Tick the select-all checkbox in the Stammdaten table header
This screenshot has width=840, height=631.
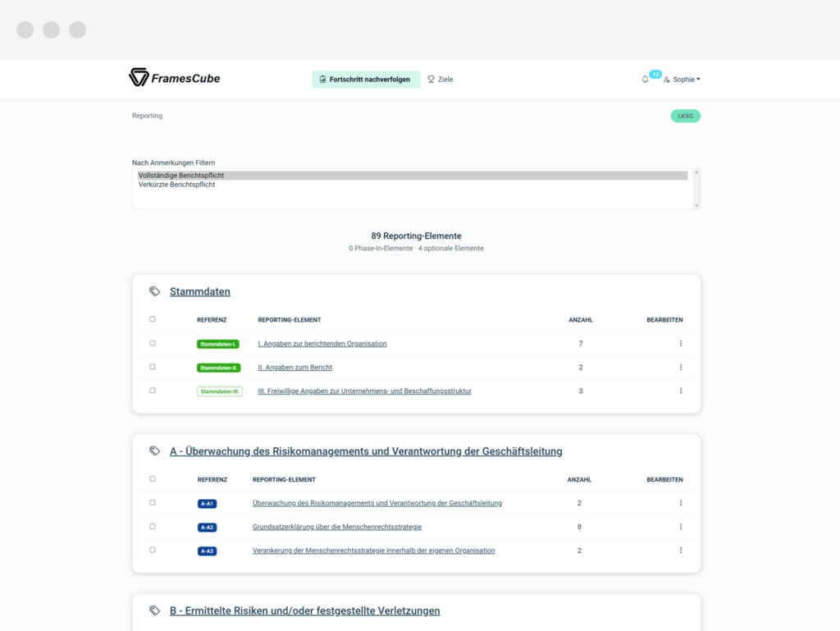[153, 319]
